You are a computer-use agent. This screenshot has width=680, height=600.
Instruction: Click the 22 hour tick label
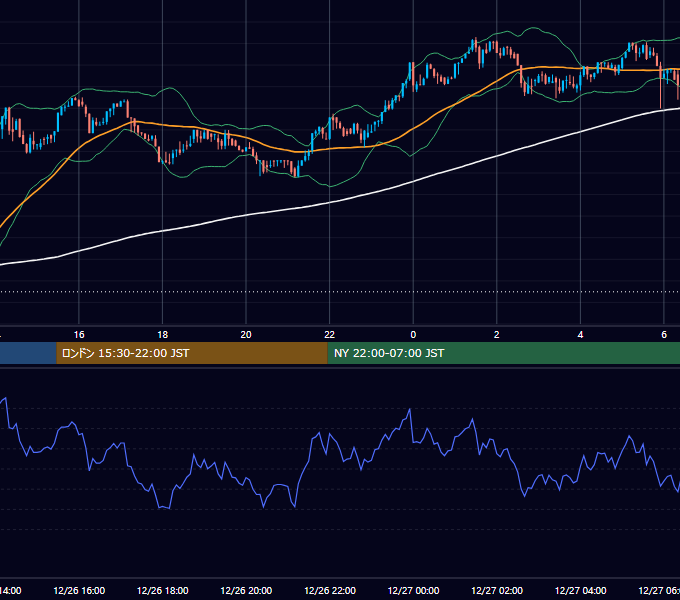pyautogui.click(x=330, y=335)
